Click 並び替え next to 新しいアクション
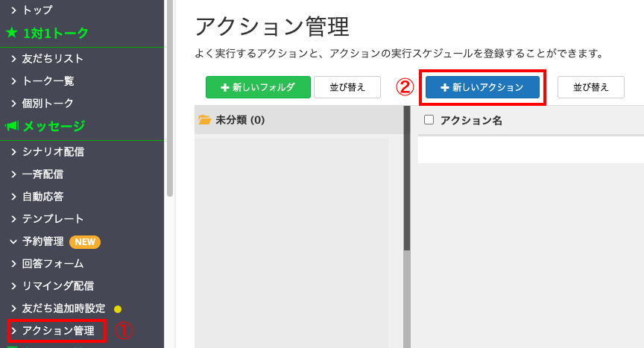 pyautogui.click(x=590, y=87)
